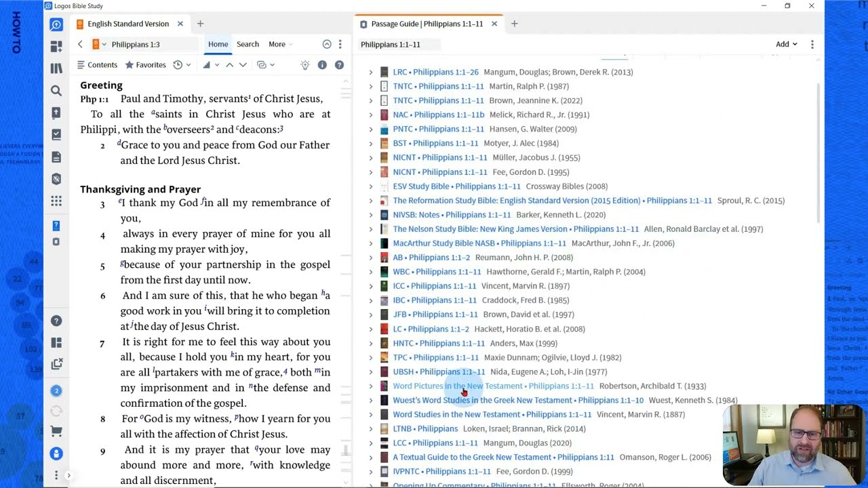The height and width of the screenshot is (488, 868).
Task: Click the lightbulb visual filters icon
Action: 305,65
